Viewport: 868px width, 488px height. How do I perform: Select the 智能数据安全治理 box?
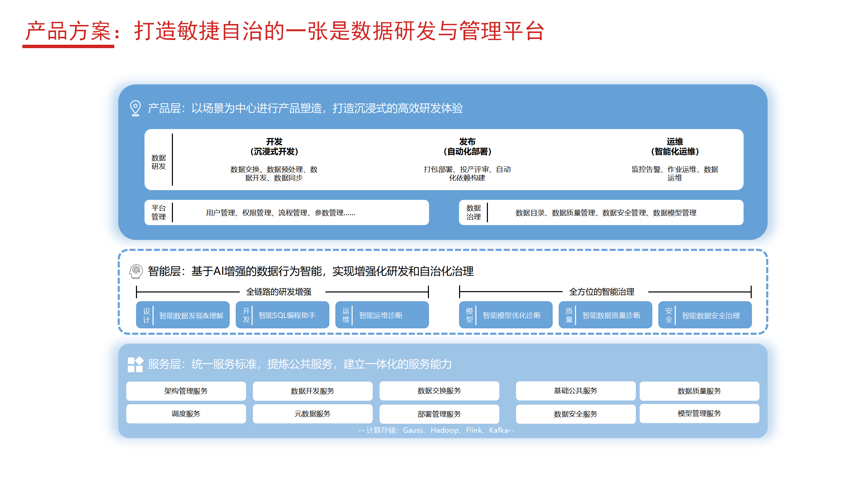click(x=705, y=315)
